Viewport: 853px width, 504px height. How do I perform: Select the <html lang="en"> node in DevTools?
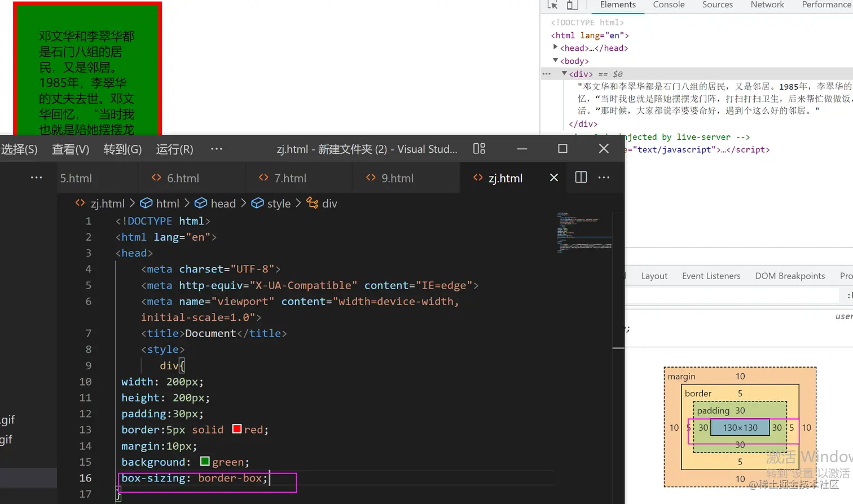coord(590,35)
